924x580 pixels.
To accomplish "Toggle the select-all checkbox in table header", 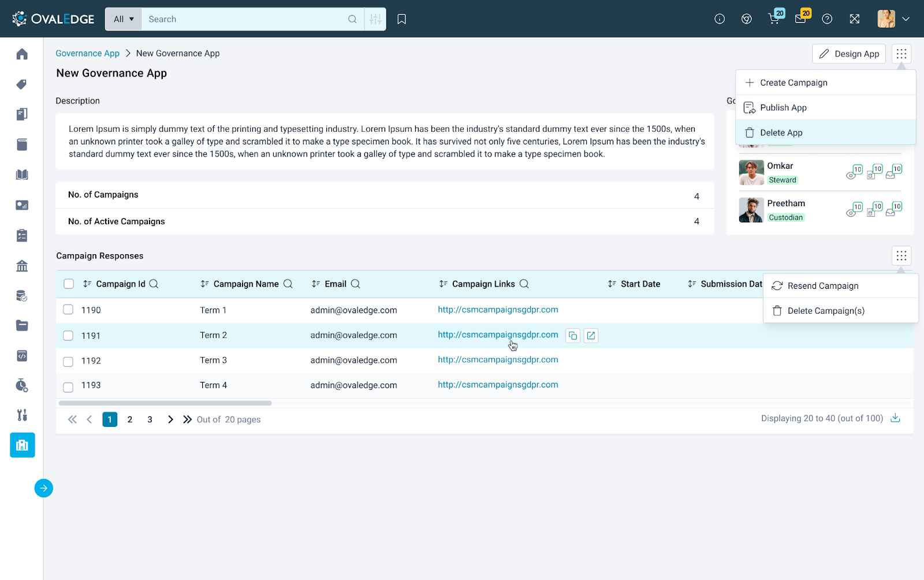I will [x=69, y=284].
